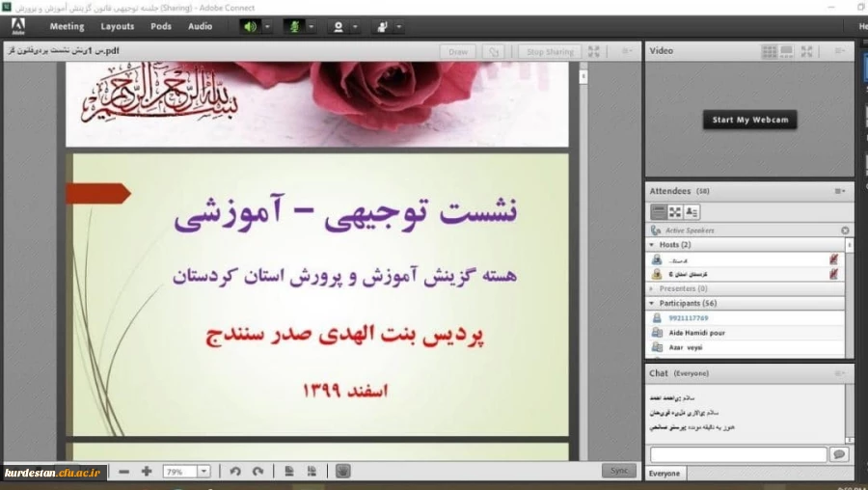
Task: Switch to attendee breakout room view
Action: coord(675,212)
